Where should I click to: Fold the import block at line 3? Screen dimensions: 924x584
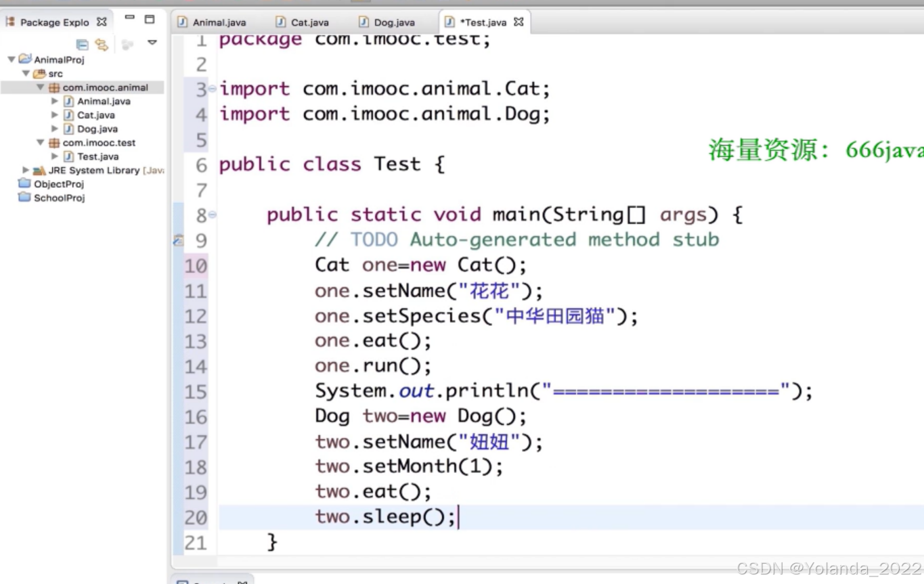(x=213, y=88)
